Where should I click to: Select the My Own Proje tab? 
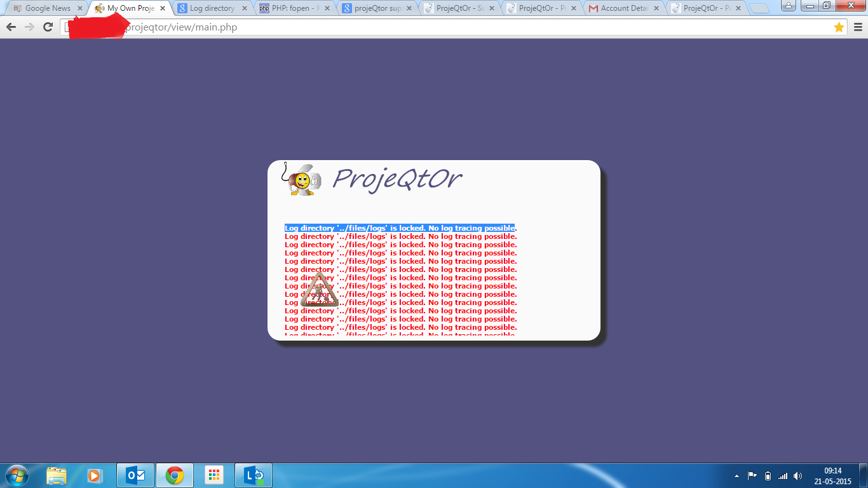pos(130,8)
